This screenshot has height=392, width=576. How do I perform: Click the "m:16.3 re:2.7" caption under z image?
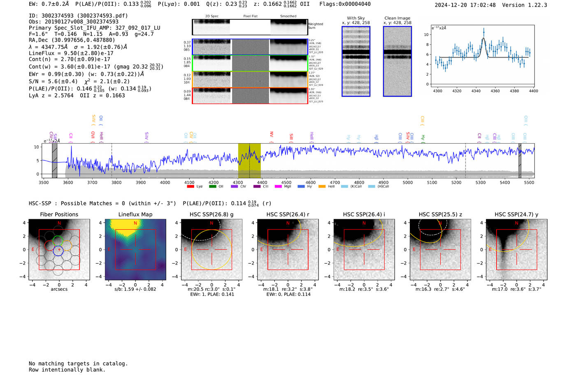(x=440, y=289)
